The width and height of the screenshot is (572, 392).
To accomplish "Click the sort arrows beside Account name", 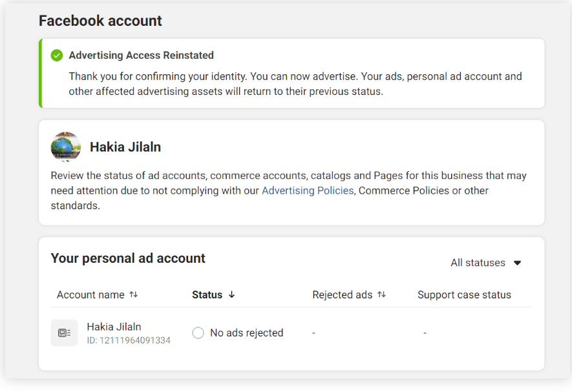I will pyautogui.click(x=134, y=294).
